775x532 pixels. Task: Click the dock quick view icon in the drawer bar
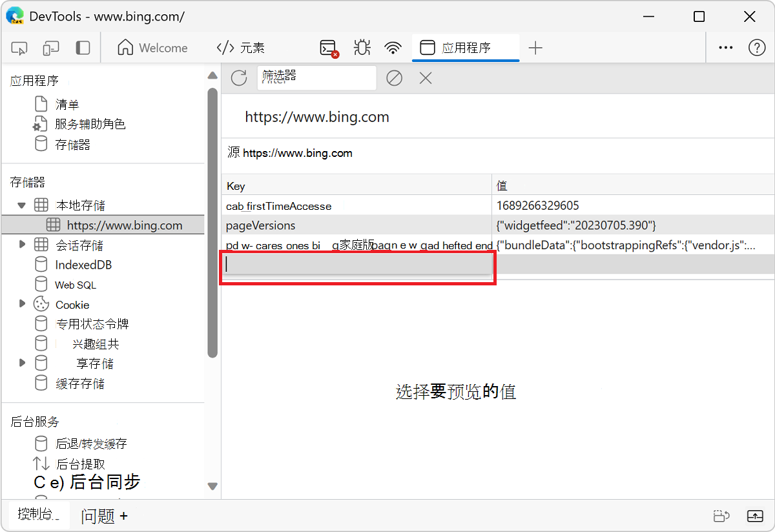[x=721, y=516]
